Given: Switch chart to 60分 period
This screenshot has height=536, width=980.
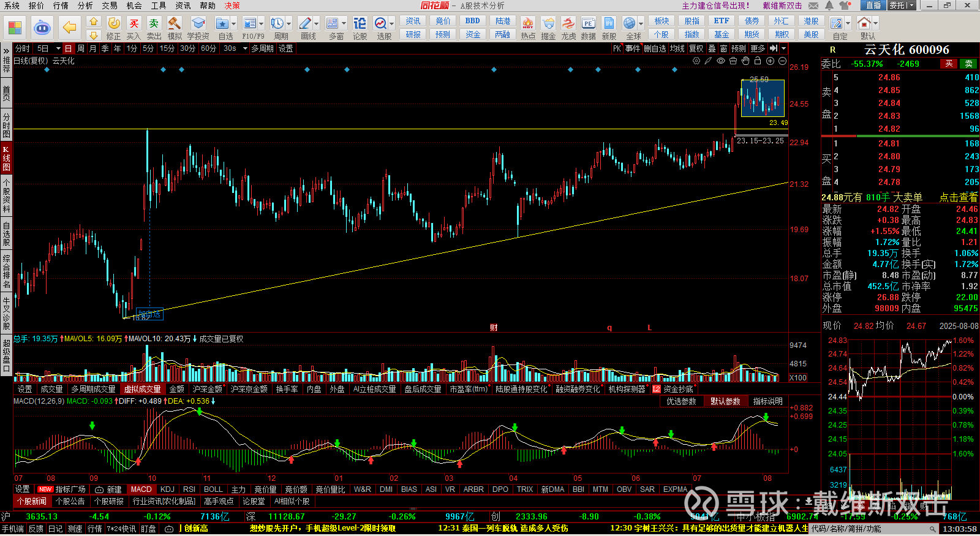Looking at the screenshot, I should tap(208, 48).
